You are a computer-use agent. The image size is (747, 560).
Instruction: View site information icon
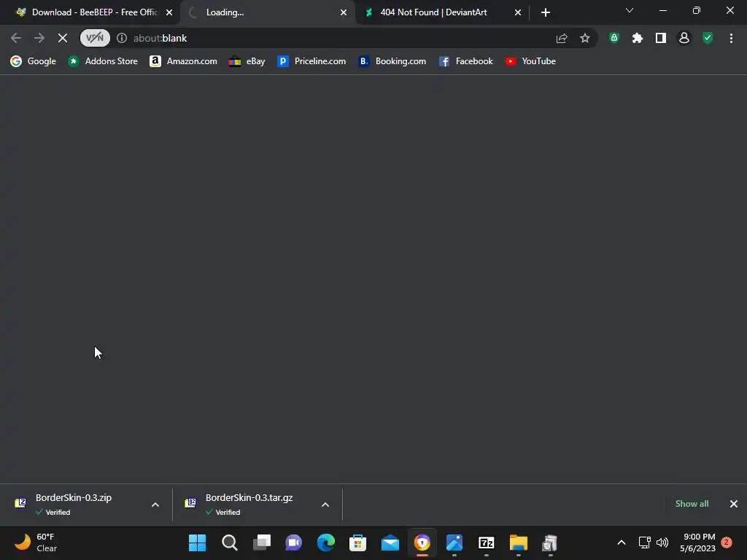122,38
